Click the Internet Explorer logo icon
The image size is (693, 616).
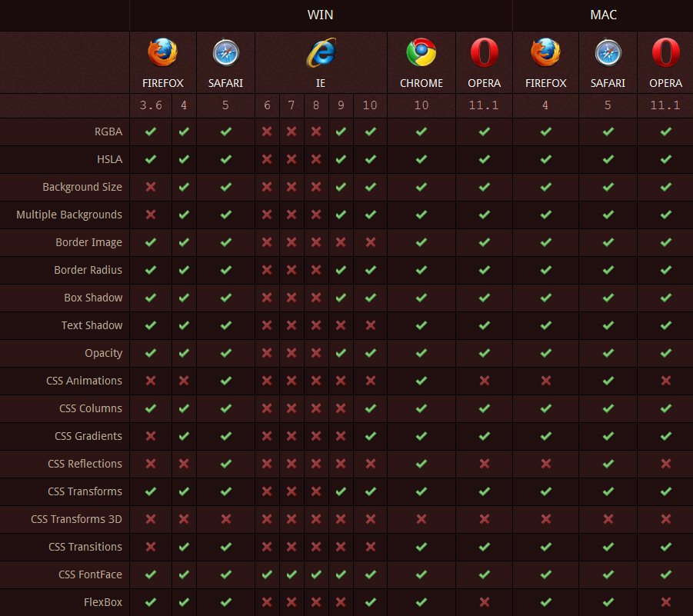pyautogui.click(x=321, y=53)
